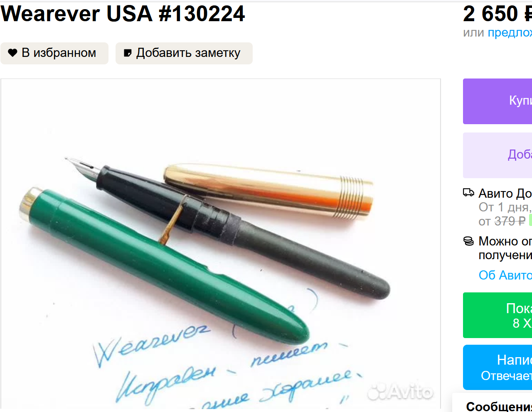
Task: Expand the Сообщения messages panel
Action: [499, 406]
